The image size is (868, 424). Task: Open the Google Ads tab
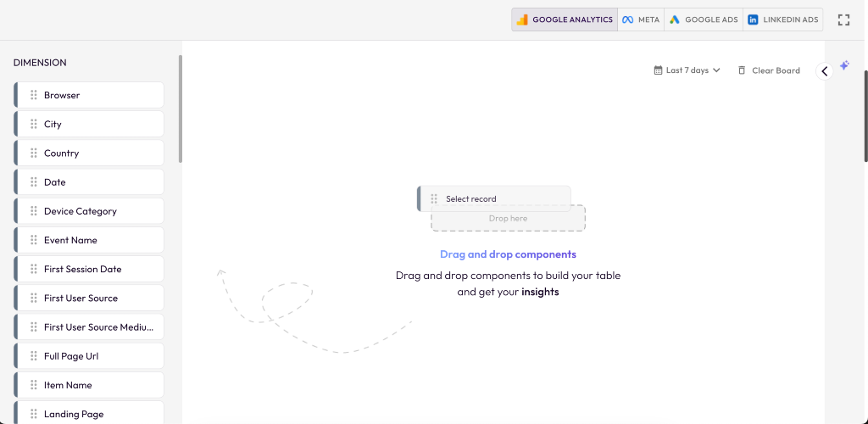tap(704, 20)
